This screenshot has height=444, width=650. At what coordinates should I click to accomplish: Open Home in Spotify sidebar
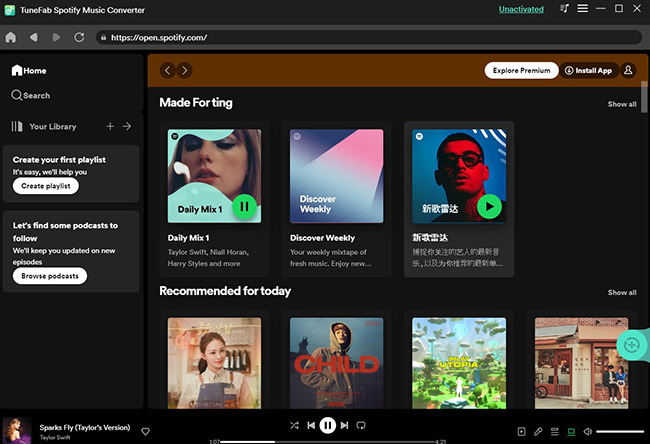pyautogui.click(x=29, y=70)
